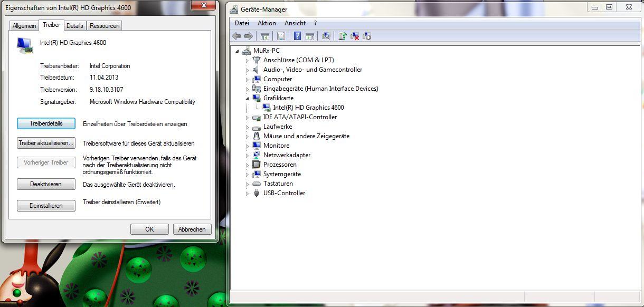
Task: Click the Anschlüsse (COM & LPT) port icon
Action: click(257, 60)
